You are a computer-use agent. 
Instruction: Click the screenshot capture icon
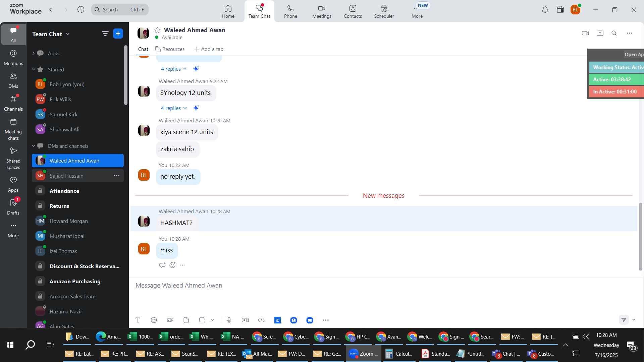click(202, 320)
